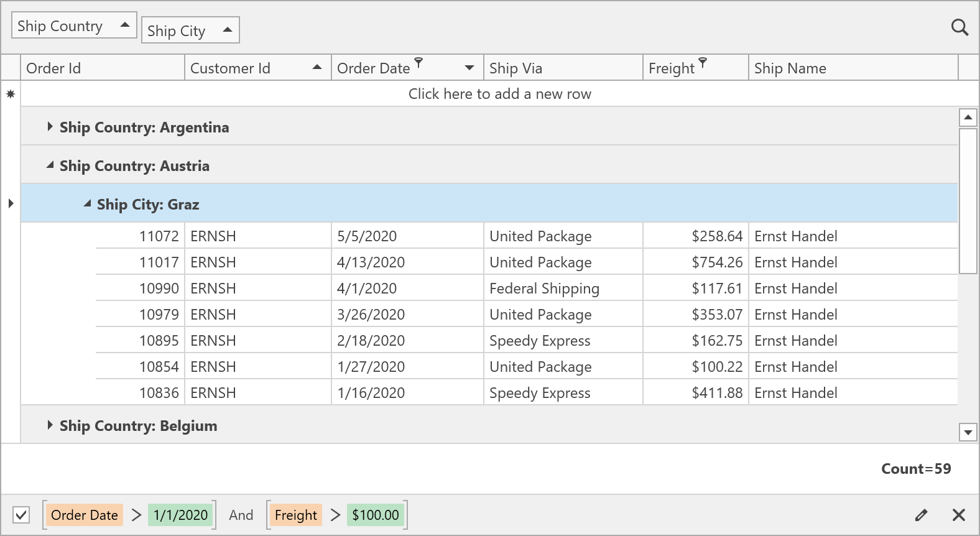The width and height of the screenshot is (980, 536).
Task: Collapse the Ship Country: Austria group
Action: 50,165
